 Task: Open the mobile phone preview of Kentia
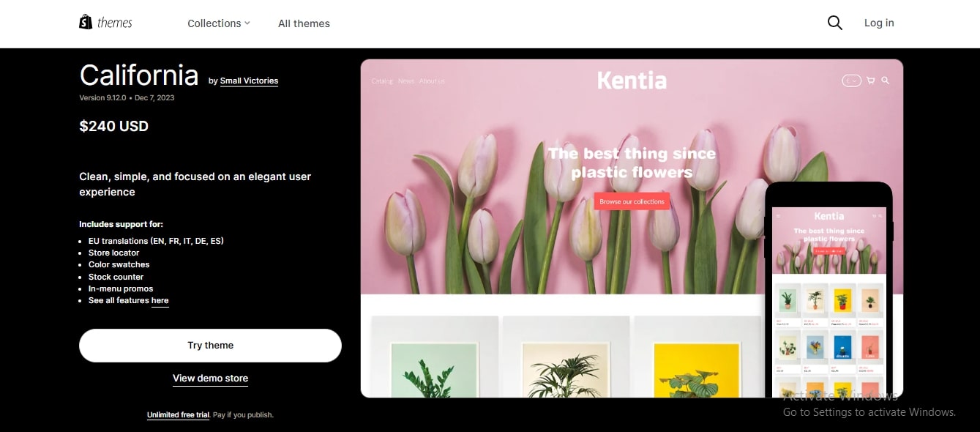point(828,290)
